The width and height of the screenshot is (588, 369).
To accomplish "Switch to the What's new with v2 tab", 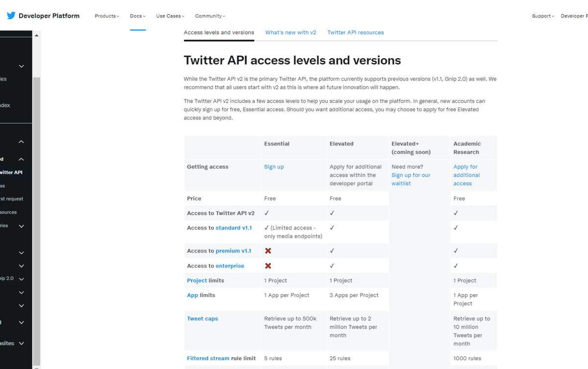I will click(291, 33).
